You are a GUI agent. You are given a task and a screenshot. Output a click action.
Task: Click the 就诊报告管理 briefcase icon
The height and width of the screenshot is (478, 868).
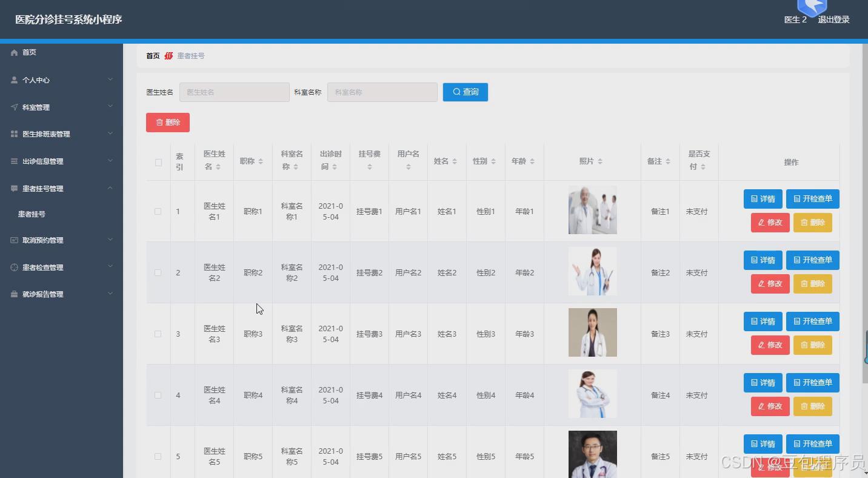(15, 294)
